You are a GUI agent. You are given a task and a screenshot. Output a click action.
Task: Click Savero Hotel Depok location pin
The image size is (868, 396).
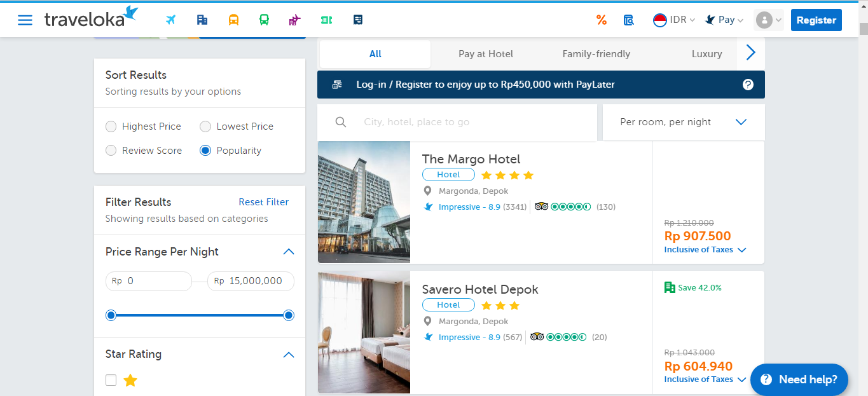427,321
